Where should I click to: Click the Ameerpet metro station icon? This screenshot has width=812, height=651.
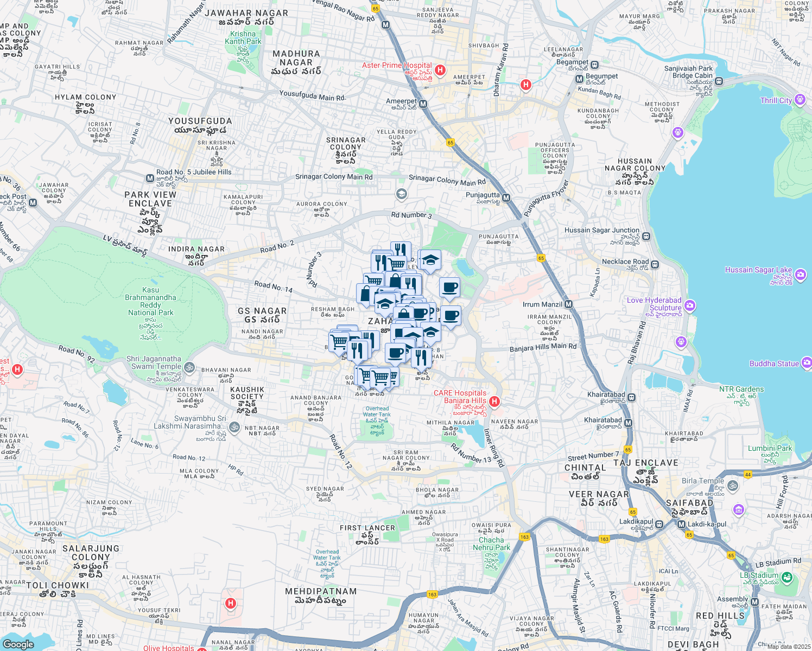(x=423, y=104)
